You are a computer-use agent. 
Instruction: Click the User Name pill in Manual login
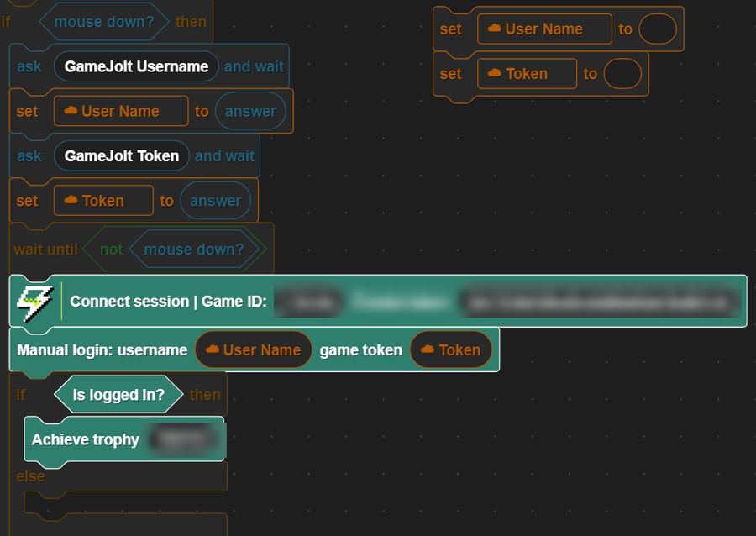click(253, 350)
